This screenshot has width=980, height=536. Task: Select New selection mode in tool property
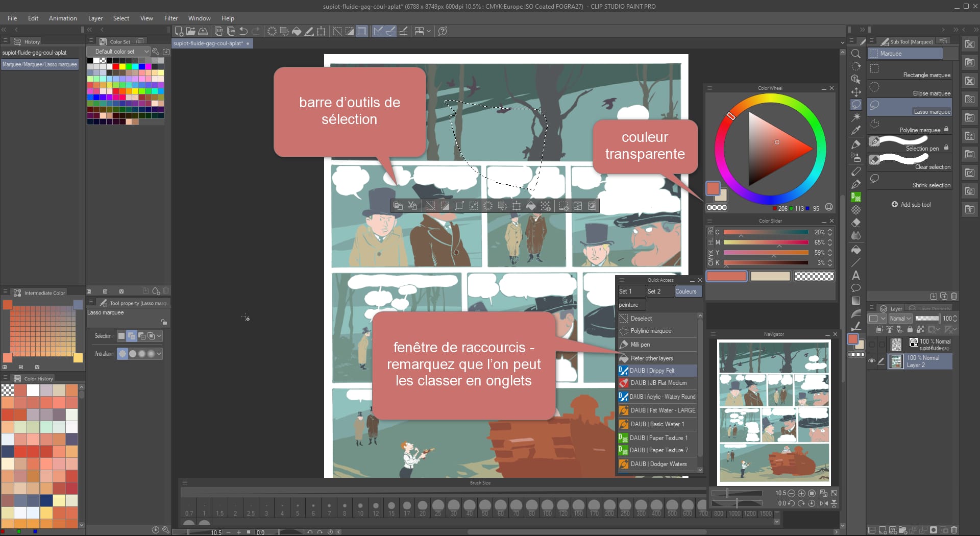(121, 336)
